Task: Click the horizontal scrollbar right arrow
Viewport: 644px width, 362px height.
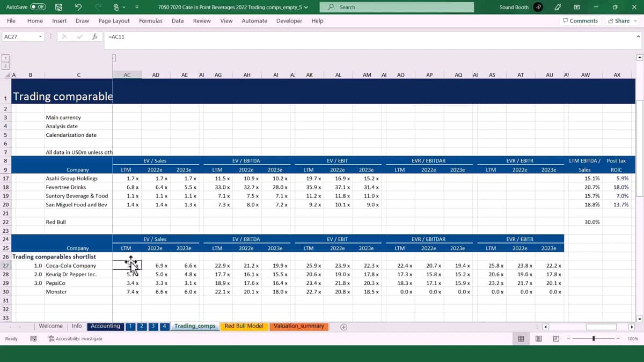Action: pyautogui.click(x=632, y=327)
